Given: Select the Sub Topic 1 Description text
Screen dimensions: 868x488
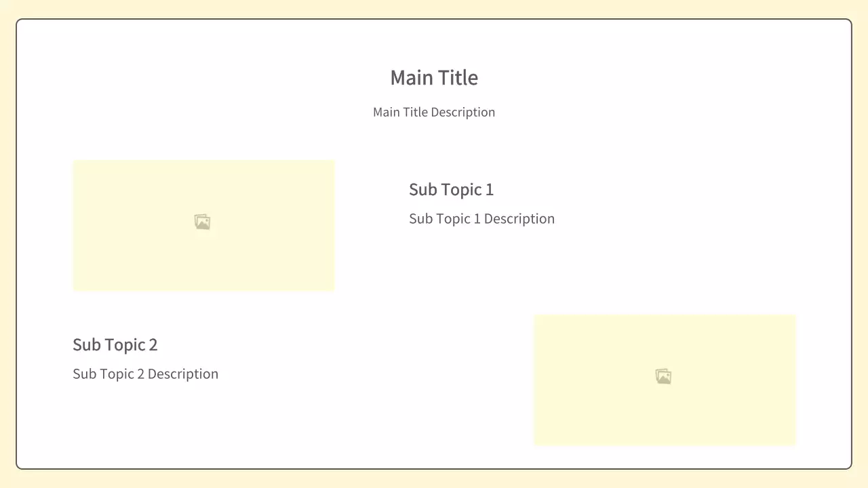Looking at the screenshot, I should 481,219.
